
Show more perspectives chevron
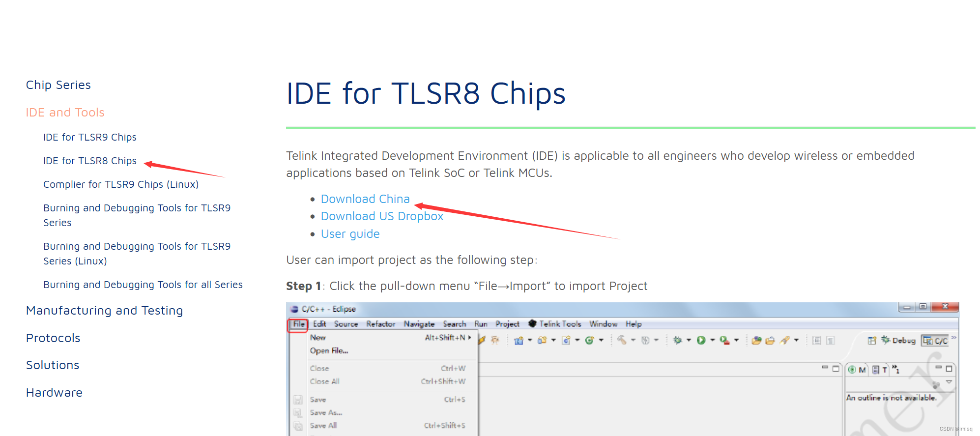954,338
